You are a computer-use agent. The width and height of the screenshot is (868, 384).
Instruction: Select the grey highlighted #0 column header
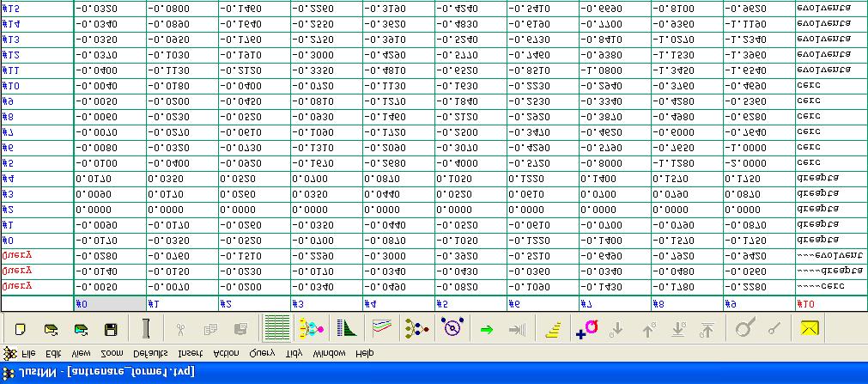coord(110,303)
